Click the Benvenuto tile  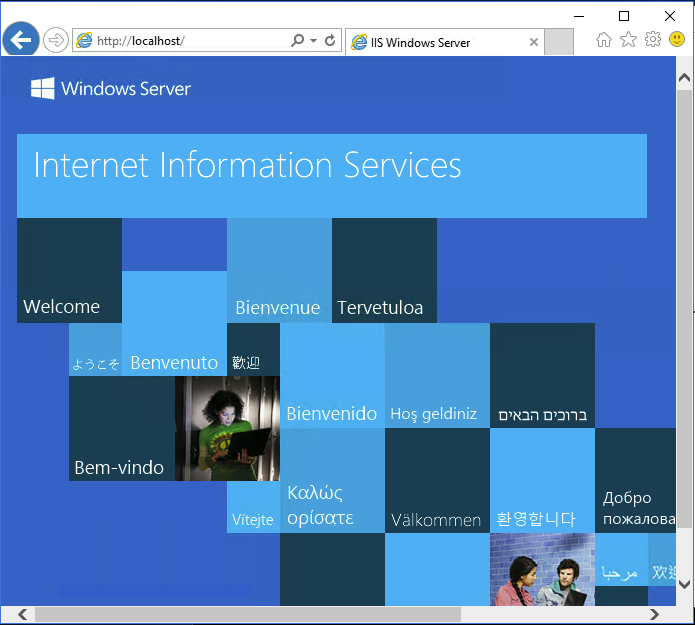(x=174, y=324)
